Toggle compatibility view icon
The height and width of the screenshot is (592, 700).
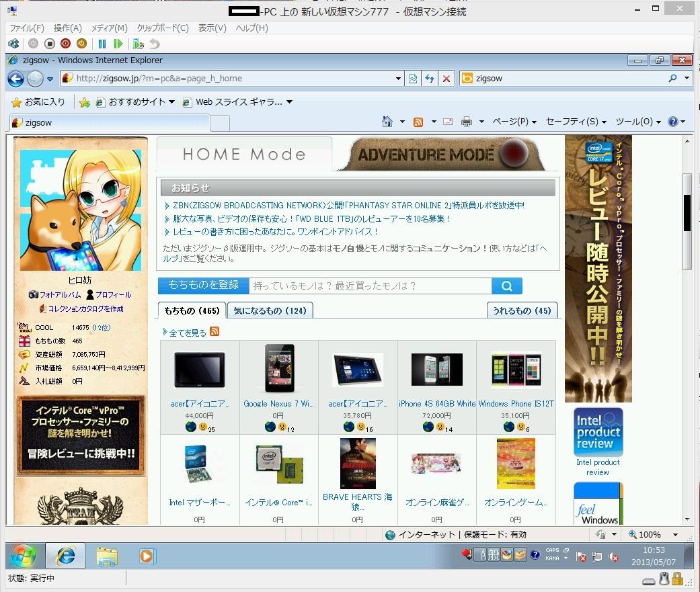click(414, 79)
